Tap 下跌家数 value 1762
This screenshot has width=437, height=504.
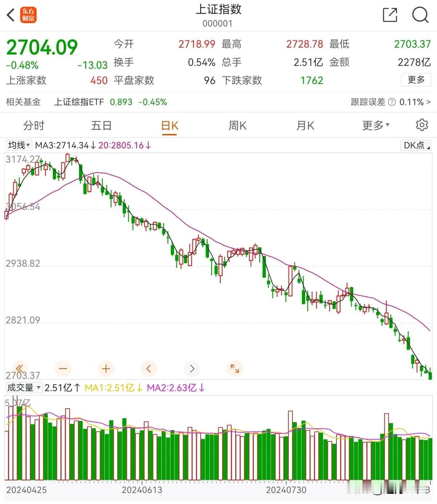click(312, 80)
